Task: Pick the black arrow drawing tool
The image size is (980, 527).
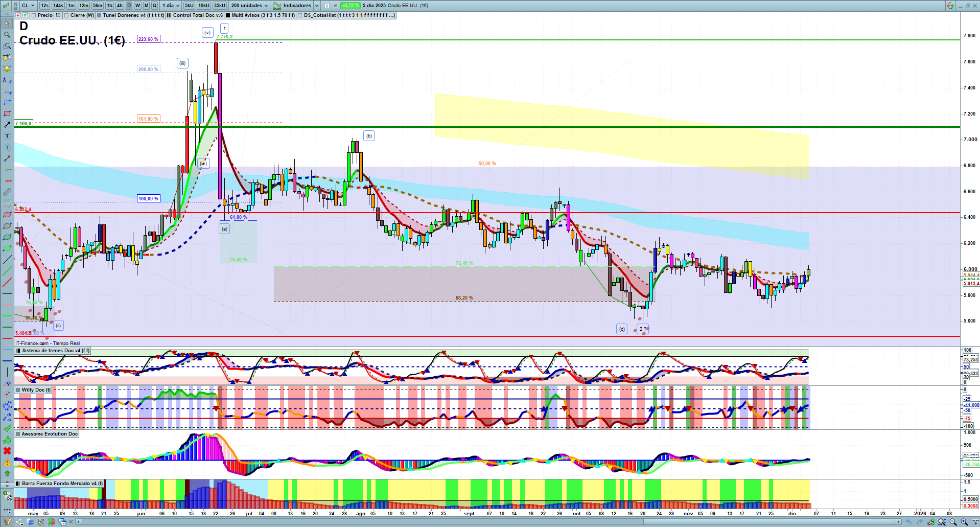Action: click(7, 125)
